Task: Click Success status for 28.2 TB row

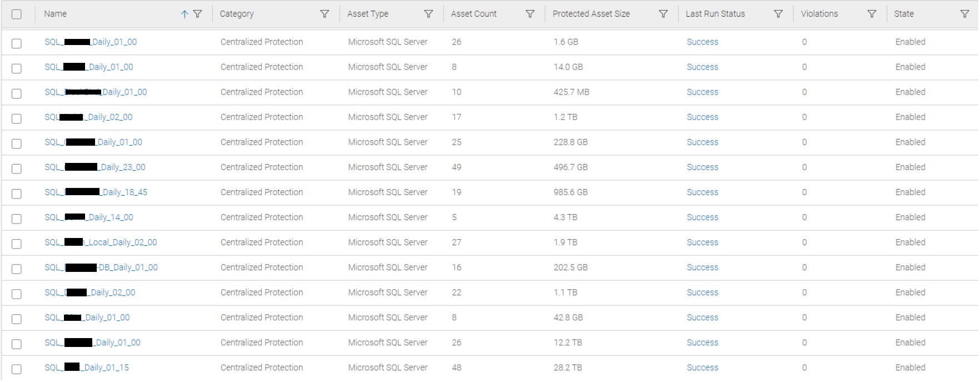Action: coord(702,368)
